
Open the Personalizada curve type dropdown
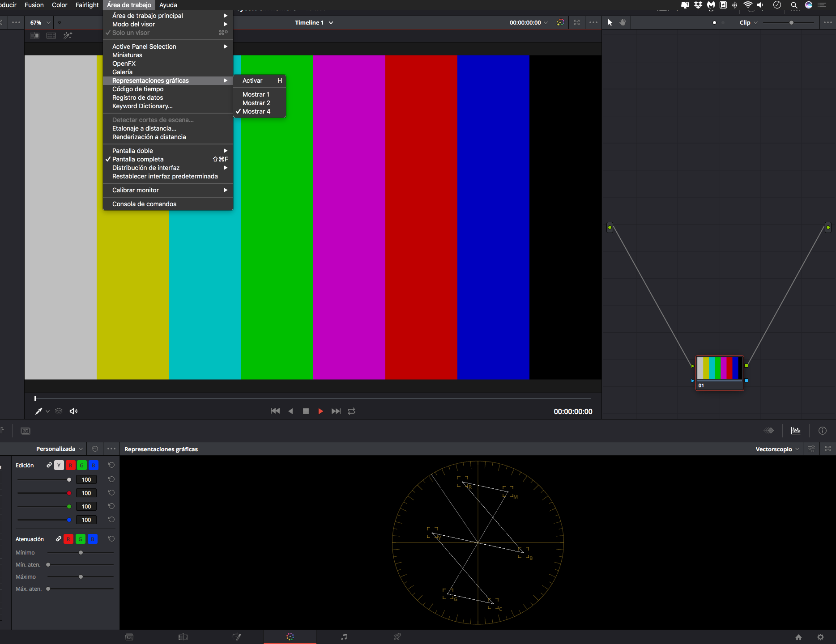(x=60, y=449)
